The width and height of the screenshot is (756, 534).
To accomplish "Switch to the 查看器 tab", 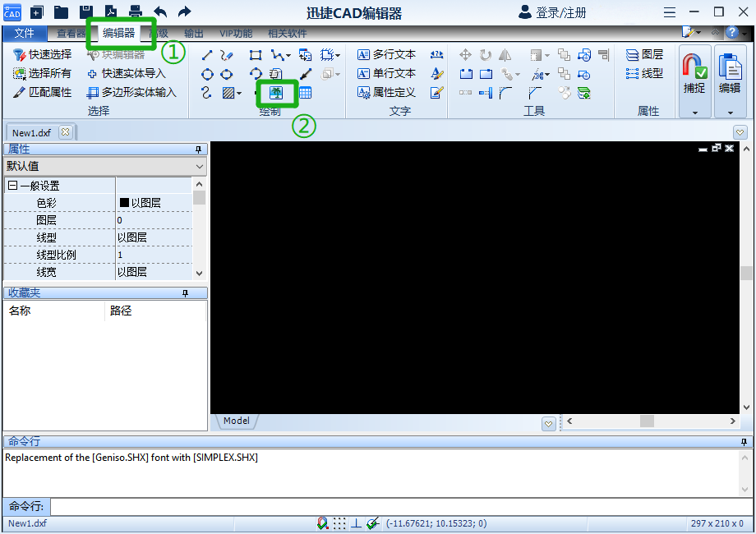I will point(71,33).
